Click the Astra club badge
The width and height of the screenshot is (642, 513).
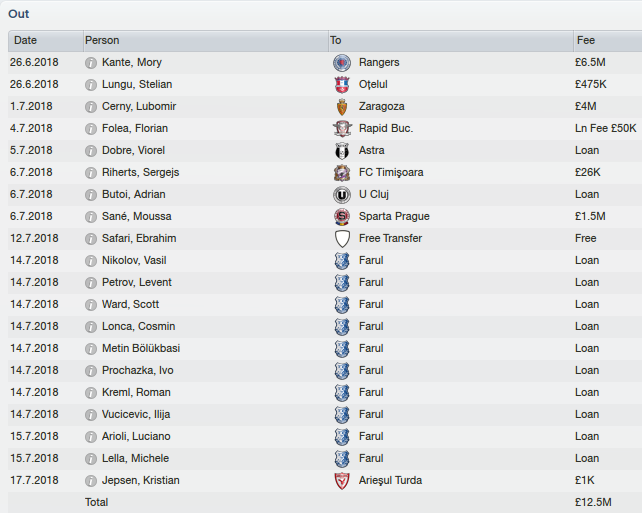pos(342,151)
